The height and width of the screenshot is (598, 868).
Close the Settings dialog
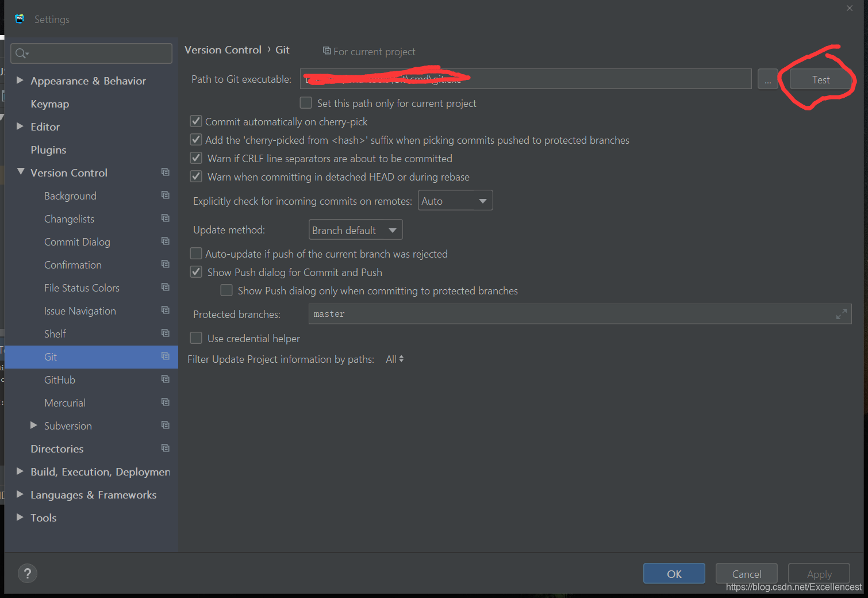850,8
